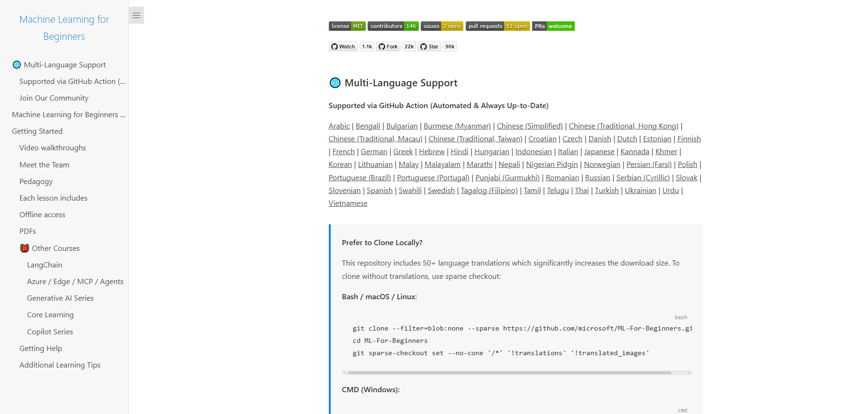Open Pedagogy sidebar item
The width and height of the screenshot is (868, 414).
click(x=36, y=182)
